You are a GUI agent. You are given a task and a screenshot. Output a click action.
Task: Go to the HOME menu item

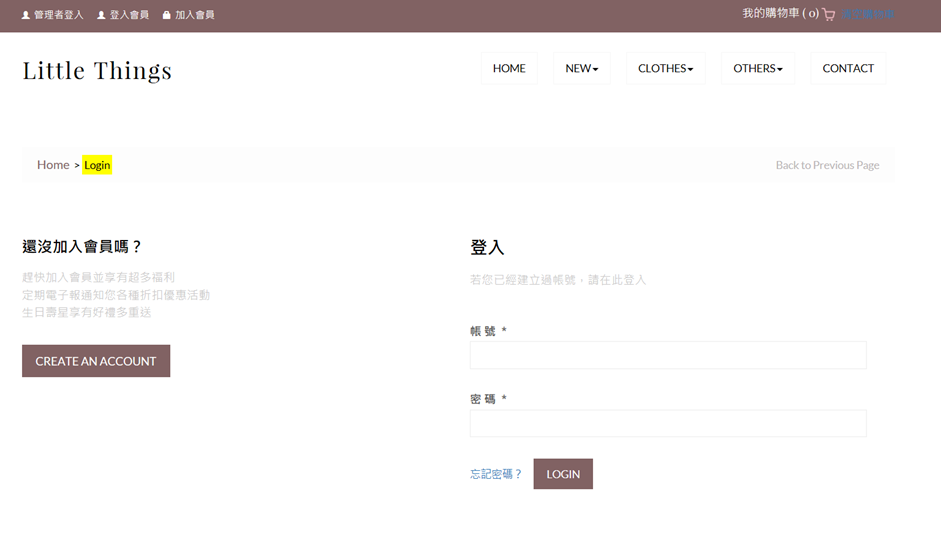point(509,68)
